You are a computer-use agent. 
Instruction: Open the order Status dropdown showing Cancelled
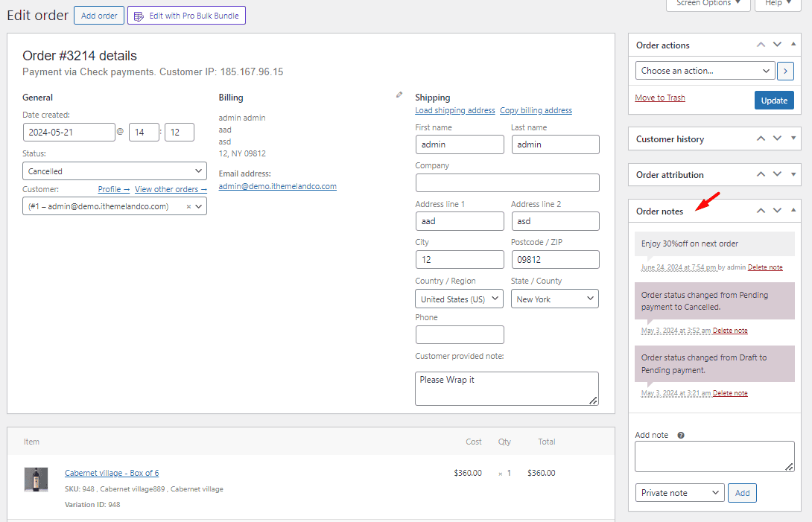point(114,171)
